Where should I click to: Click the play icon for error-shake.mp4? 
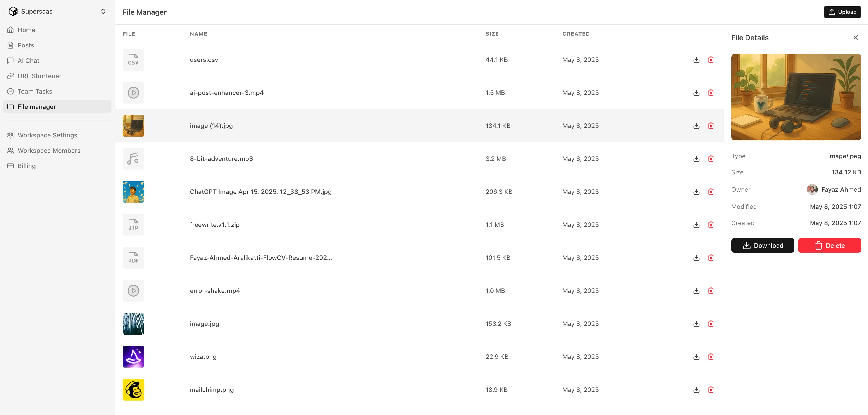(134, 291)
